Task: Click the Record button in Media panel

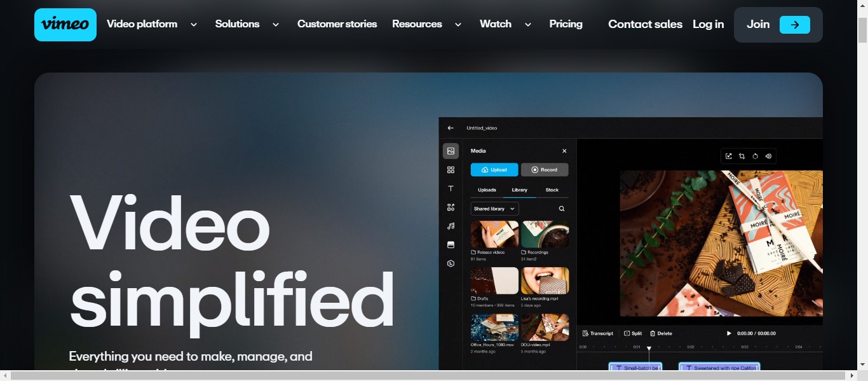Action: pyautogui.click(x=545, y=170)
